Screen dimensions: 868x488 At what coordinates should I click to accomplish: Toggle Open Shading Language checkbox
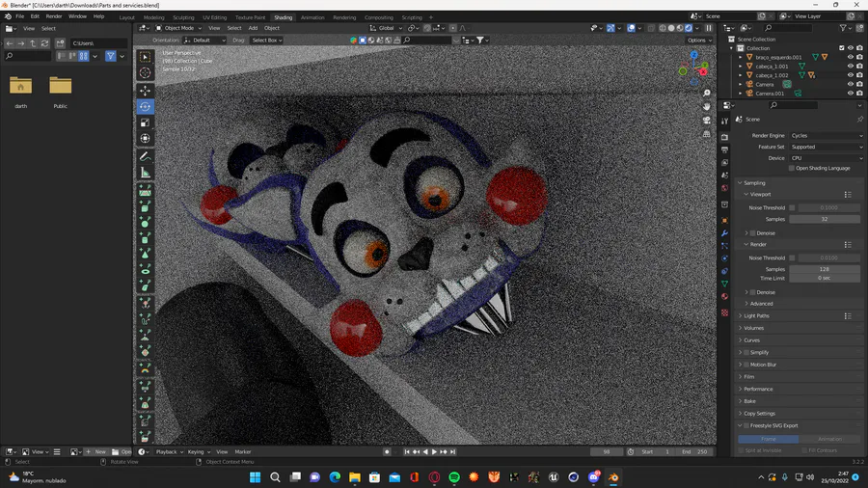792,168
